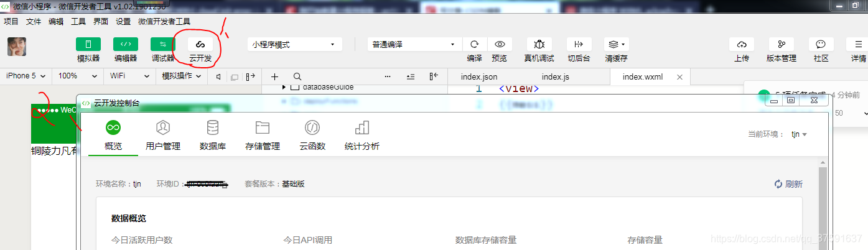Click the collapse all folders icon
Screen dimensions: 868x250
coord(411,76)
